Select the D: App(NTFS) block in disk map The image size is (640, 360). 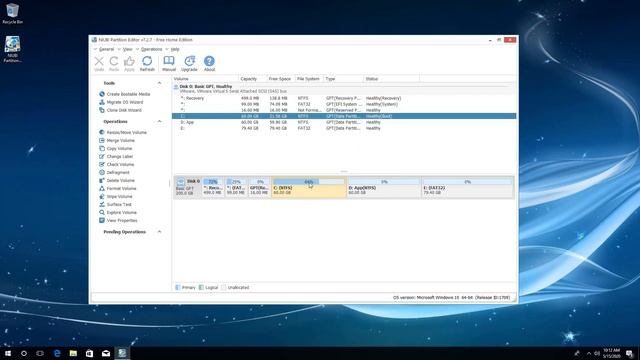(384, 187)
